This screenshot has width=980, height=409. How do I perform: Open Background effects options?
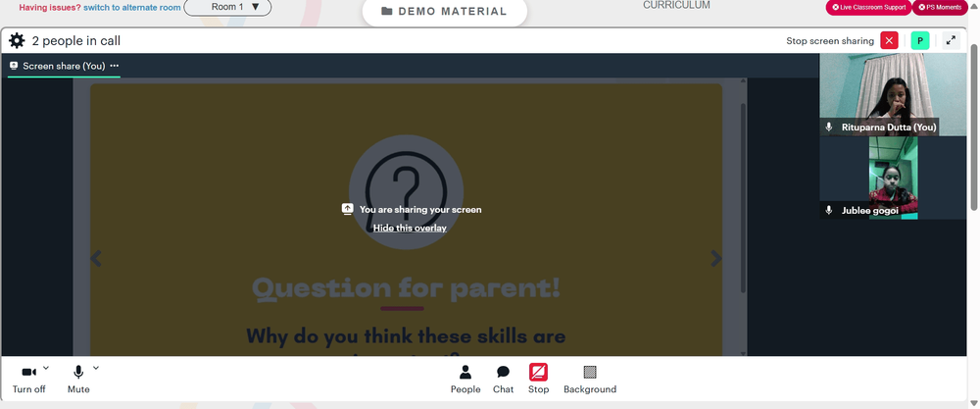(590, 380)
